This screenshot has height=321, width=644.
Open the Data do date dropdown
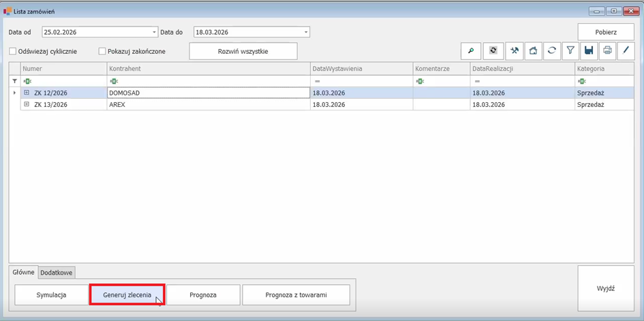coord(306,32)
